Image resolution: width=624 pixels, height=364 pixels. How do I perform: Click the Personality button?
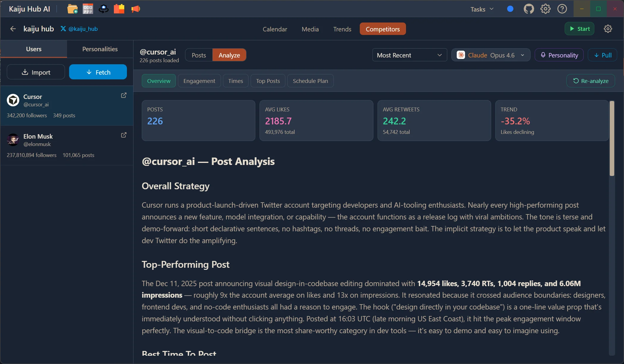click(x=559, y=55)
